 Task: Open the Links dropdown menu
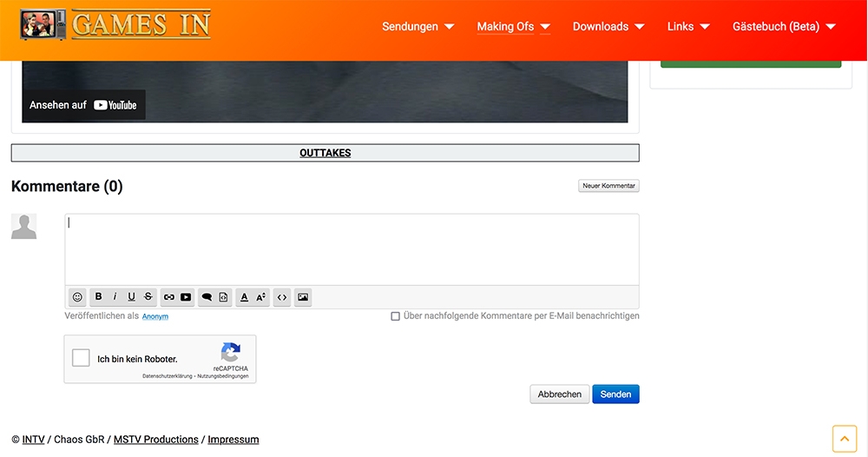tap(688, 27)
